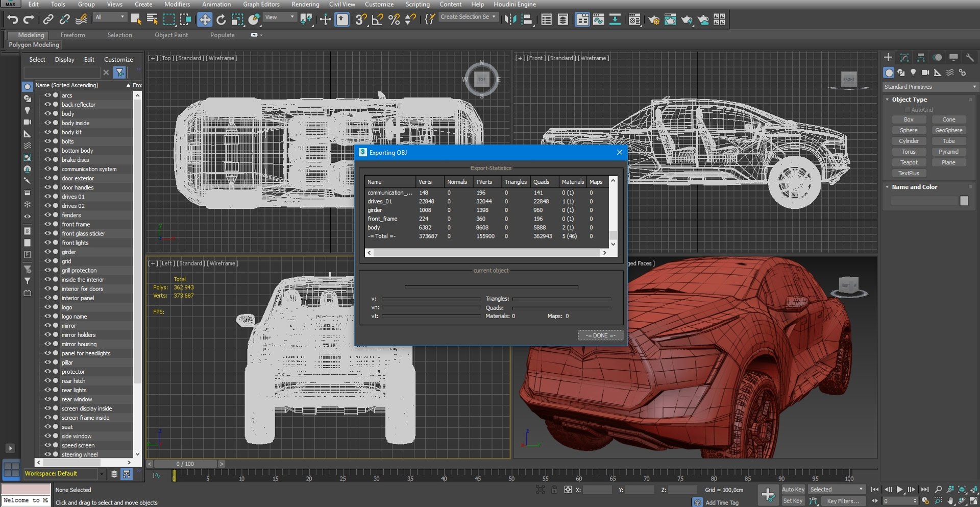Click the object color swatch in Name and Color
This screenshot has width=980, height=507.
(964, 201)
